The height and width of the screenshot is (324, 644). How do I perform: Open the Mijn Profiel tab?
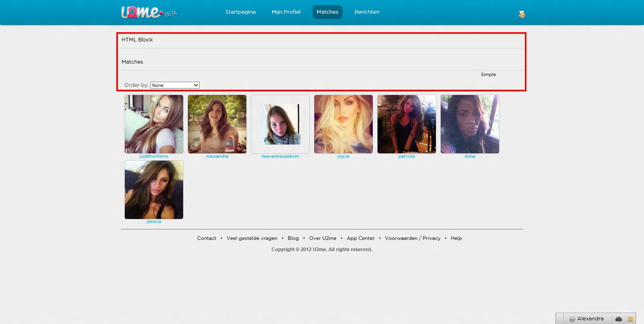click(x=286, y=12)
